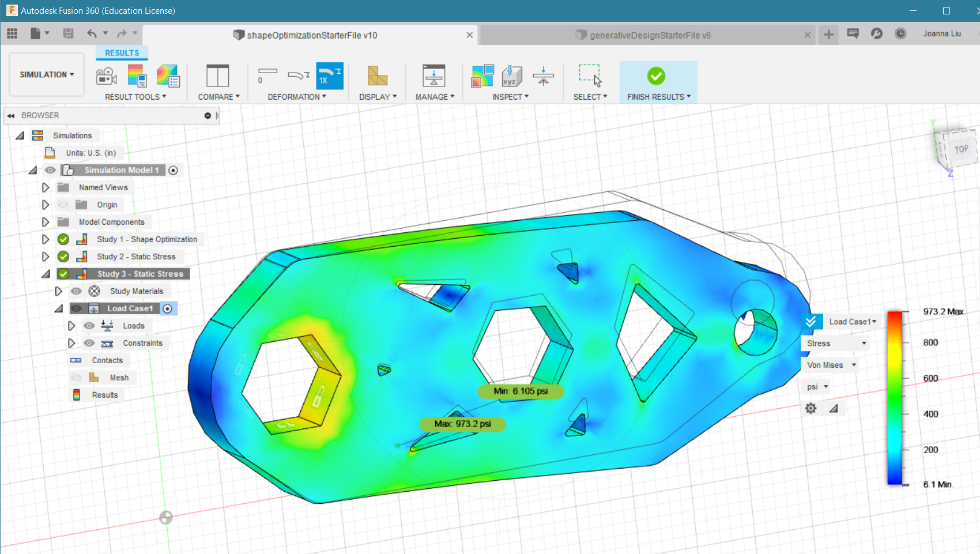Switch to shapeOptimizationStarterFile v10 tab
This screenshot has height=554, width=980.
click(311, 35)
